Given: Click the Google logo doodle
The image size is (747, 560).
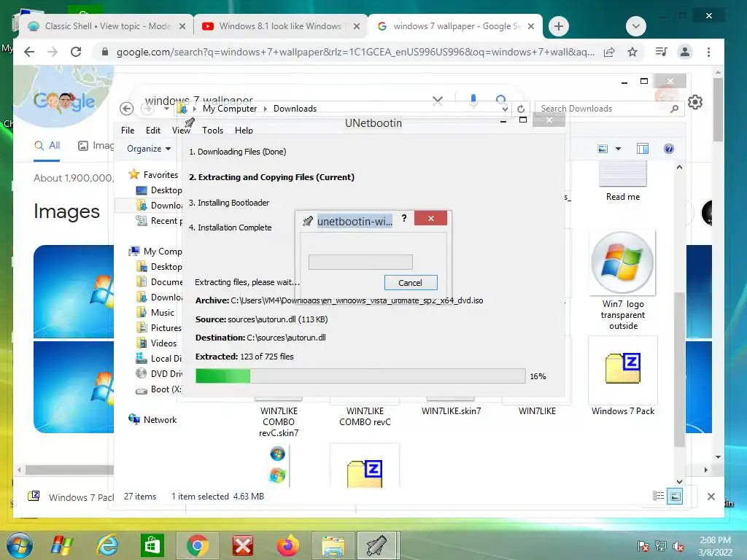Looking at the screenshot, I should click(x=64, y=101).
